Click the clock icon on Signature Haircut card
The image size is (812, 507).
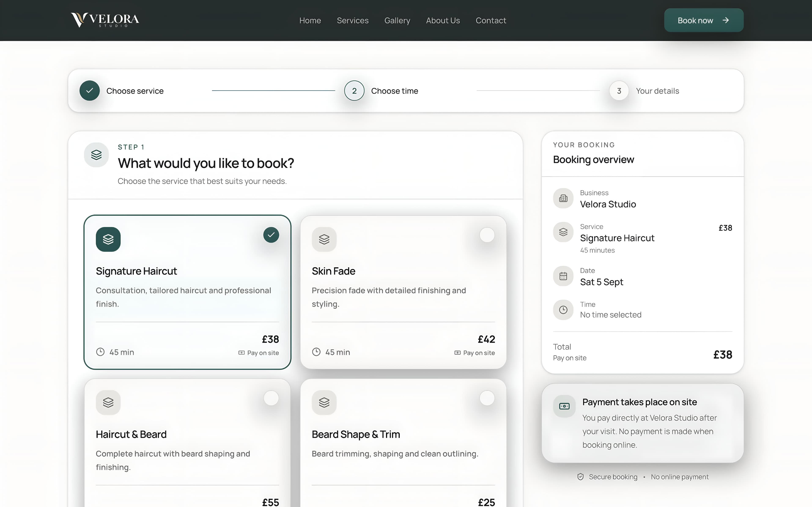pyautogui.click(x=100, y=352)
